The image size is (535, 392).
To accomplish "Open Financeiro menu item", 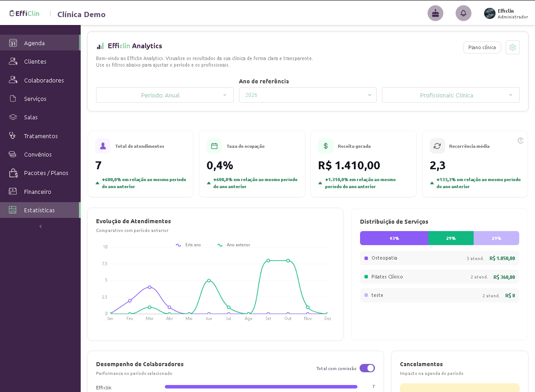I will tap(40, 192).
